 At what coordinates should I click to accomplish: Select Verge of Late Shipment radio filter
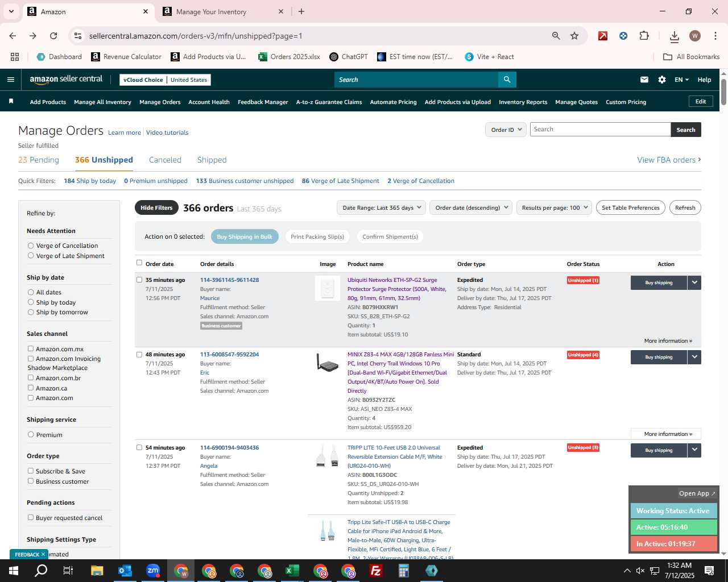pyautogui.click(x=31, y=256)
